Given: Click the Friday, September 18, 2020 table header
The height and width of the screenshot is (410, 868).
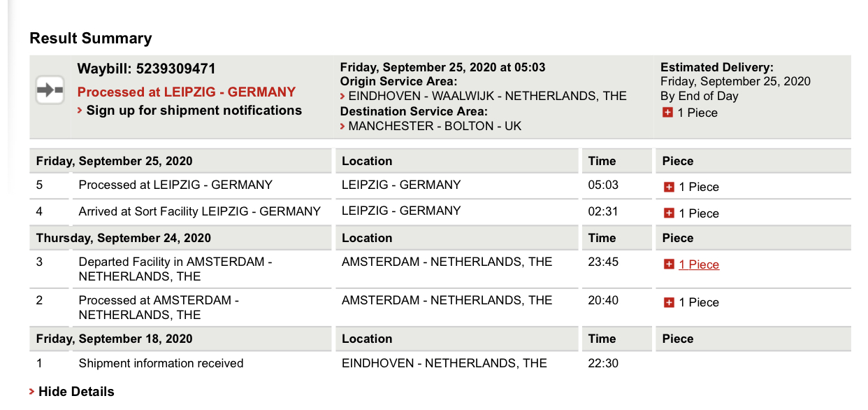Looking at the screenshot, I should pyautogui.click(x=115, y=339).
